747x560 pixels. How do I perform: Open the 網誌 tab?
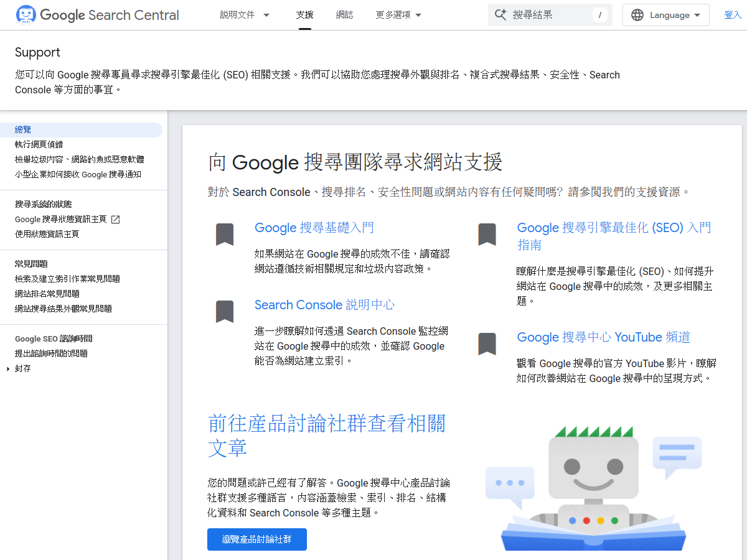pos(344,15)
